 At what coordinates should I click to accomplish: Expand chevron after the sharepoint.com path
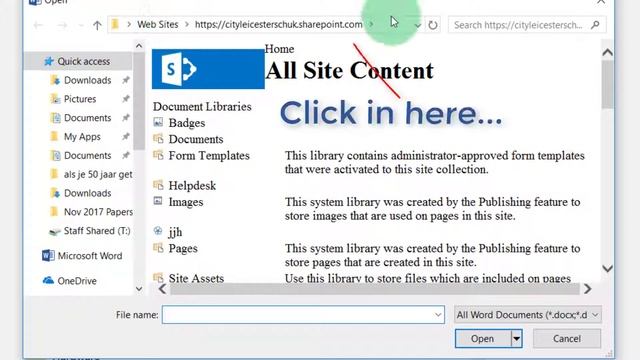pos(371,24)
